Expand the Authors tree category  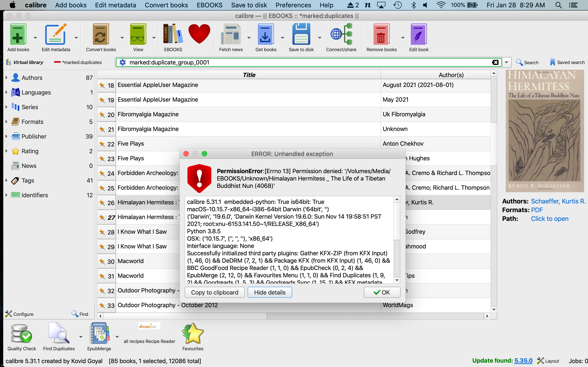click(x=7, y=78)
